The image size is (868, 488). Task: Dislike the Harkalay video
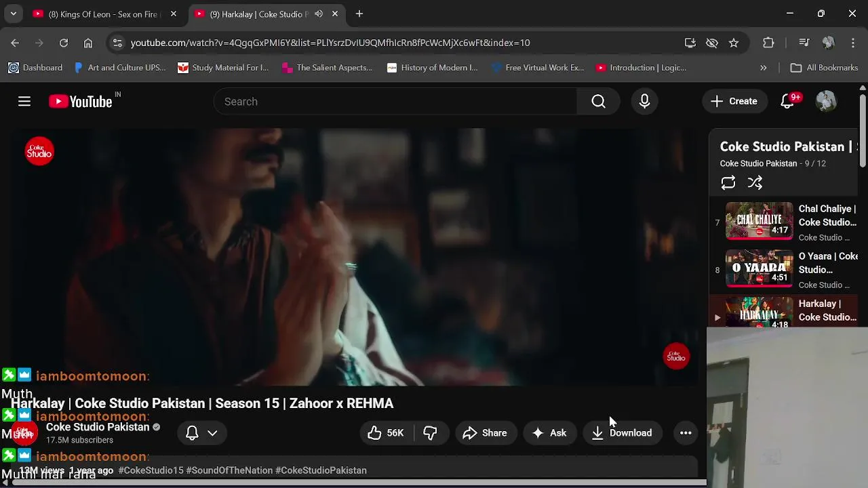click(x=430, y=433)
